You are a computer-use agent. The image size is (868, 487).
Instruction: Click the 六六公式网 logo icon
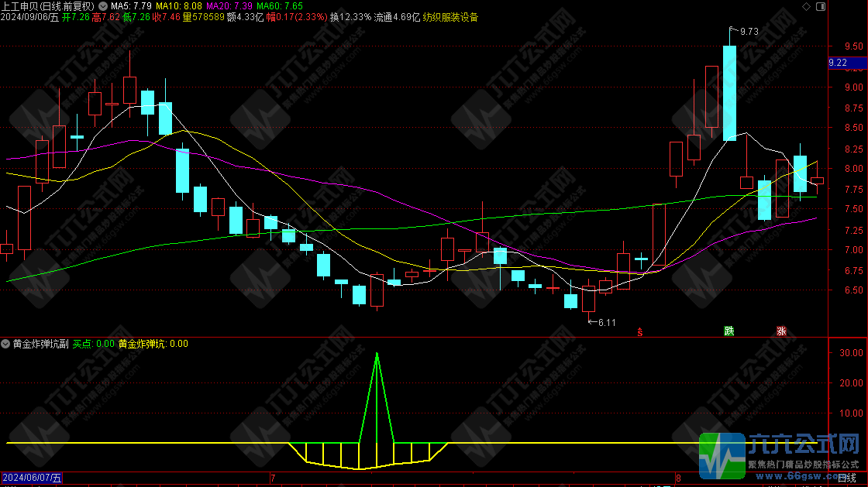(722, 455)
